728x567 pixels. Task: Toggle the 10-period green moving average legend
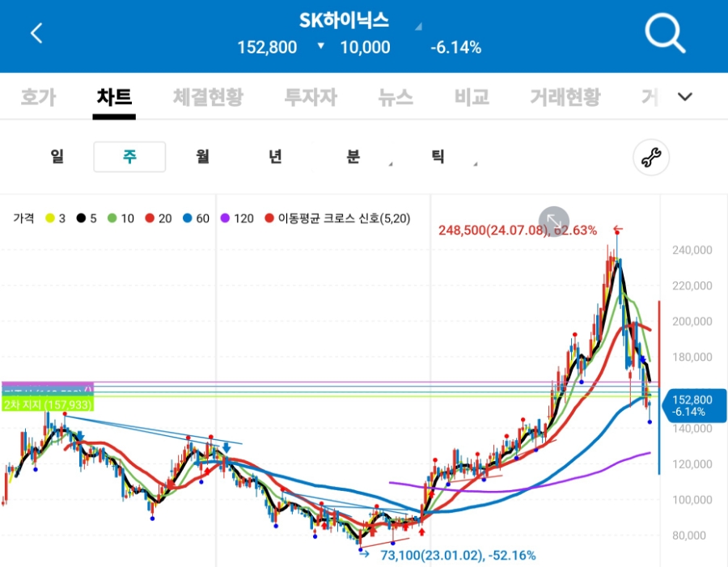121,218
